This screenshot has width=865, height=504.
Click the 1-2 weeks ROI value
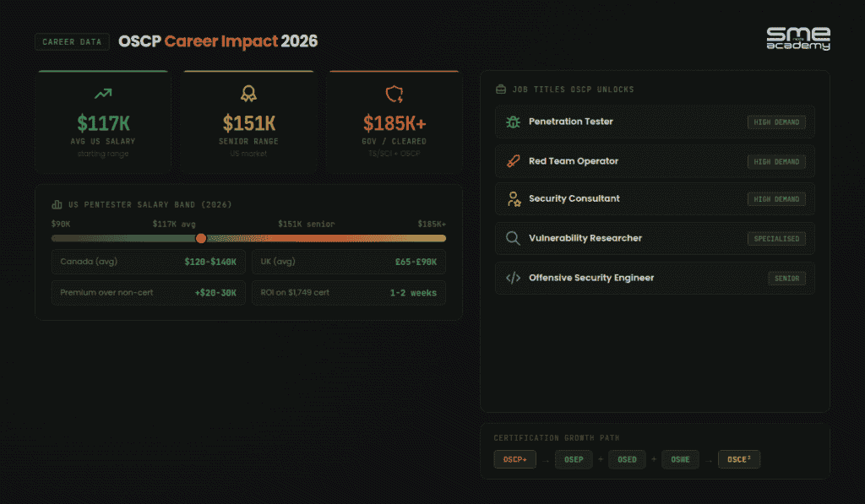pos(412,293)
